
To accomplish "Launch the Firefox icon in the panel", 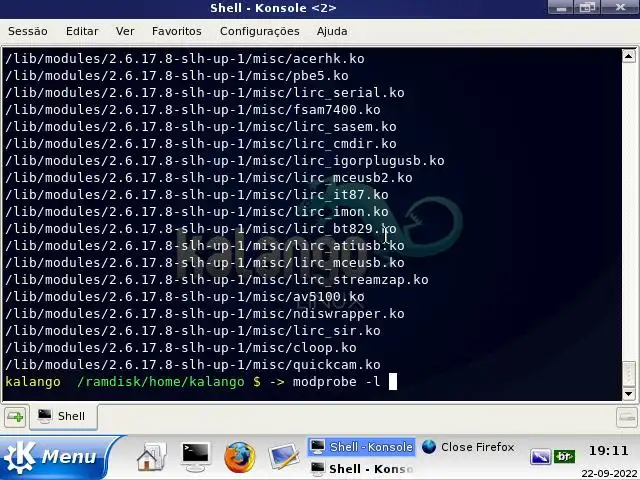I will pyautogui.click(x=240, y=456).
